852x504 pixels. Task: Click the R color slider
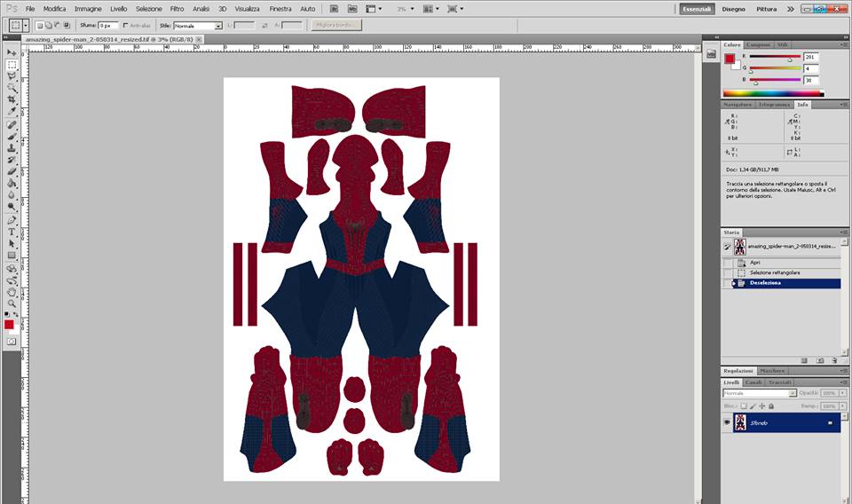click(775, 57)
